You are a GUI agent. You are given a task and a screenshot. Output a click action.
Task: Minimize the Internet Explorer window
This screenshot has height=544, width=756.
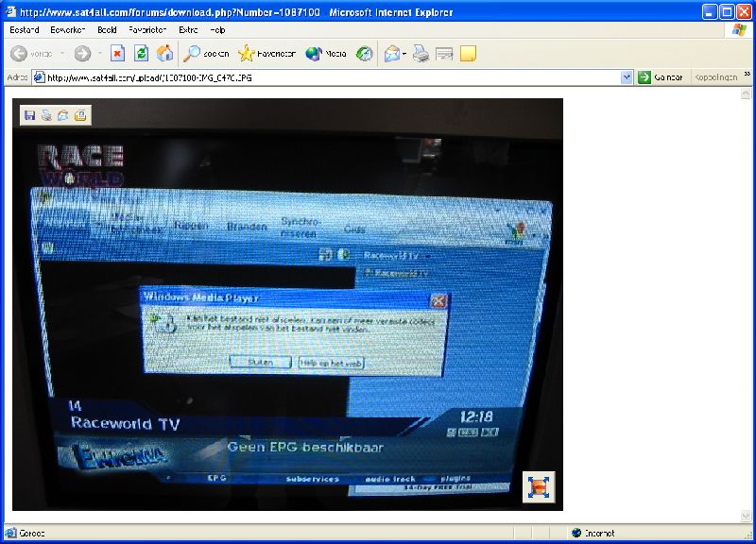(710, 11)
